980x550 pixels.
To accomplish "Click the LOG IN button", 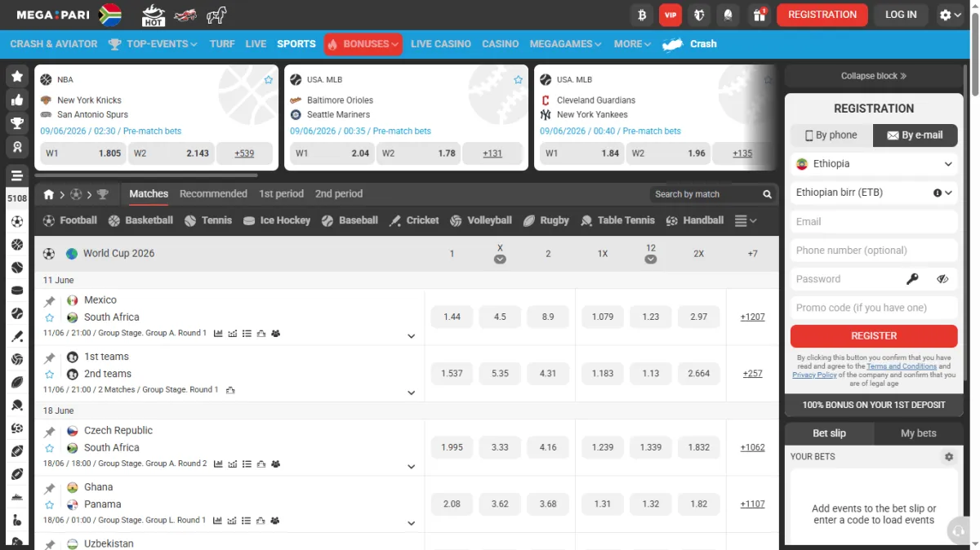I will (x=901, y=15).
